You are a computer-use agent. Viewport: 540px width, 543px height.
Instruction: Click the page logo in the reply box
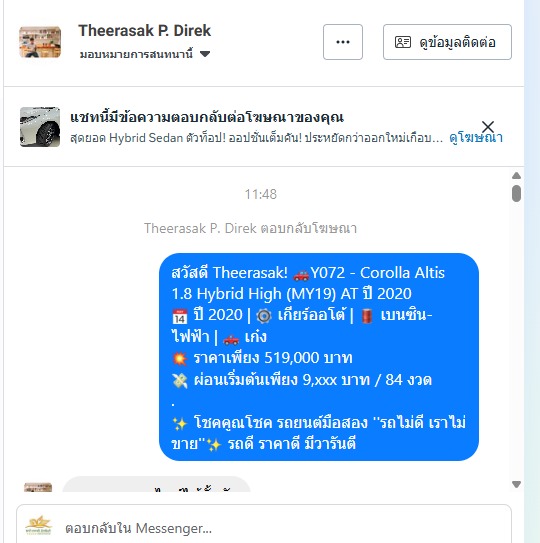point(38,526)
